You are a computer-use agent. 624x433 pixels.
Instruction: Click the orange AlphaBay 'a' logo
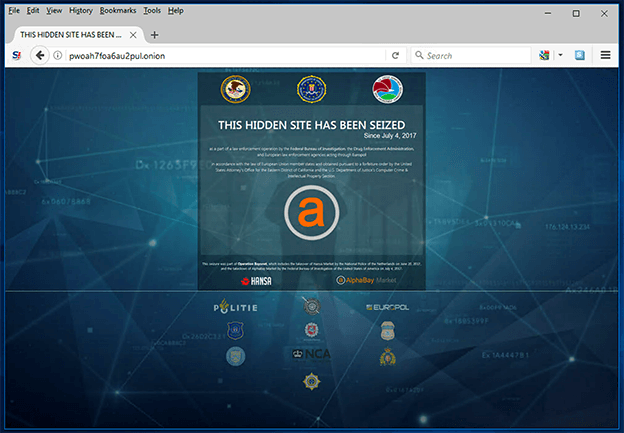click(x=312, y=213)
